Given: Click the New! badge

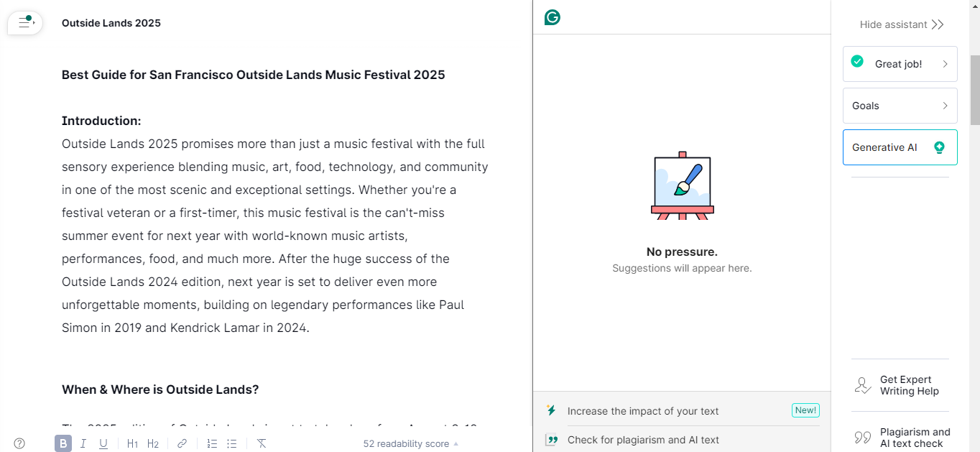Looking at the screenshot, I should click(x=805, y=410).
